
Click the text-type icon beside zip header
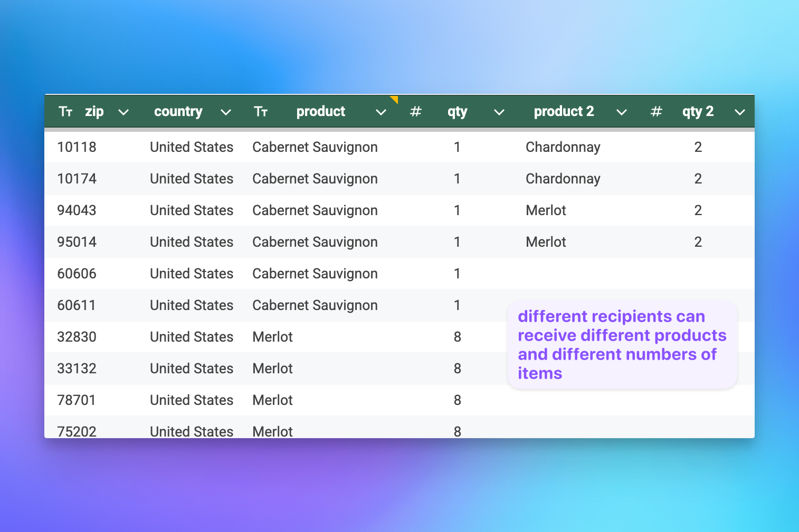coord(65,111)
